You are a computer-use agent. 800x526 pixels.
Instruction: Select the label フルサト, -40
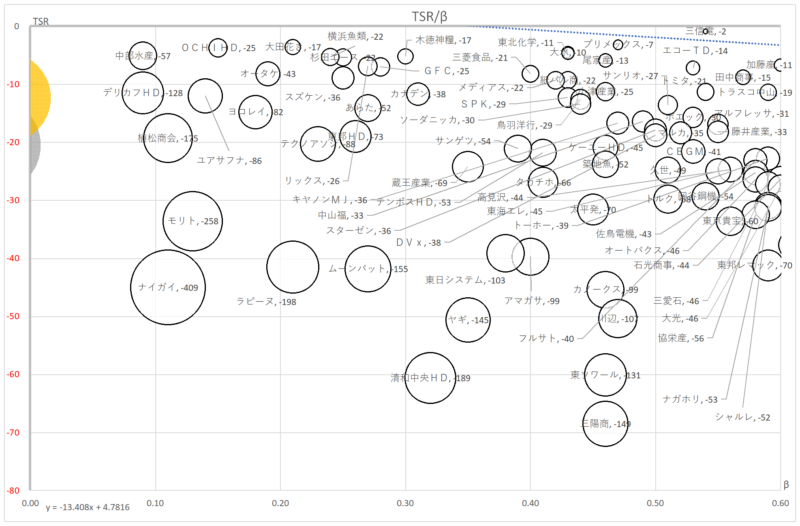tap(546, 339)
